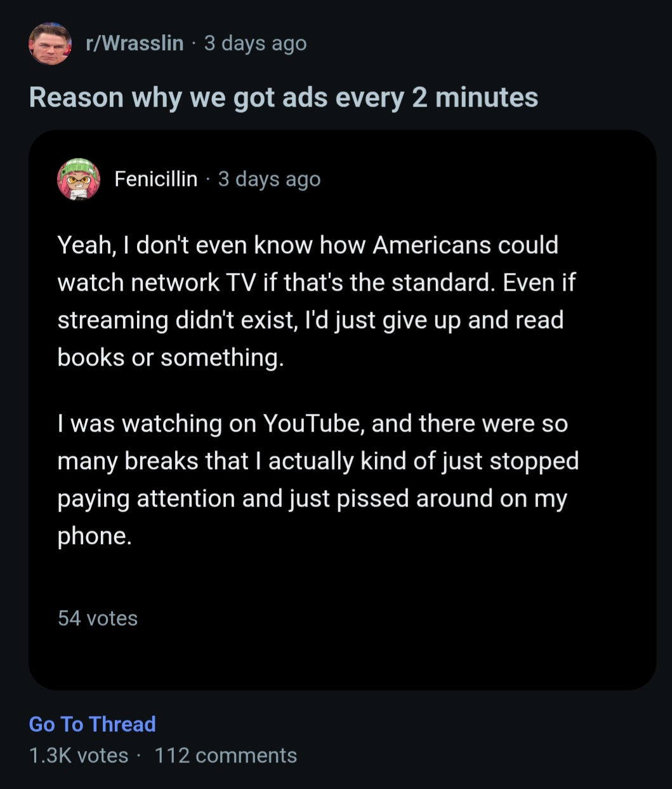Click the "54 votes" comment score

[98, 618]
